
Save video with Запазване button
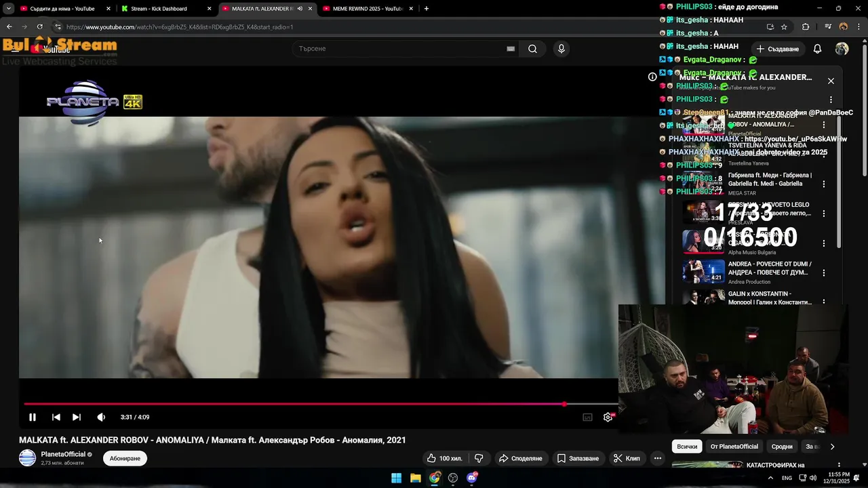point(578,458)
